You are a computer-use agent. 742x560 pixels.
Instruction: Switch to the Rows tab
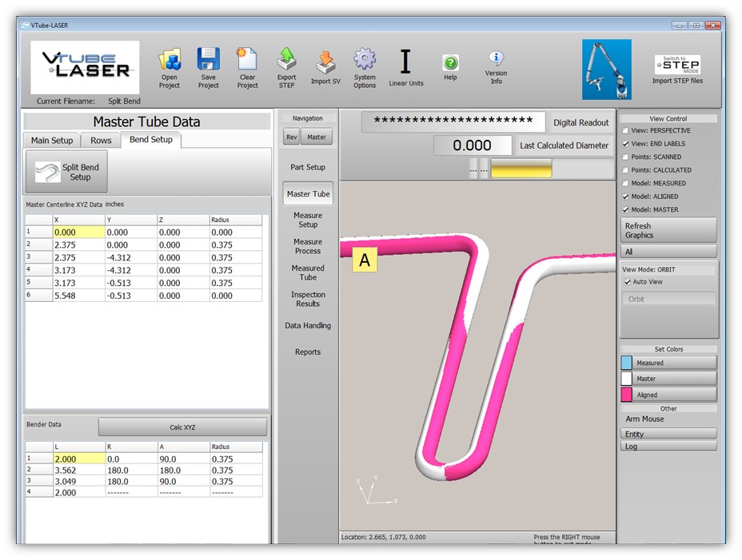(x=101, y=141)
